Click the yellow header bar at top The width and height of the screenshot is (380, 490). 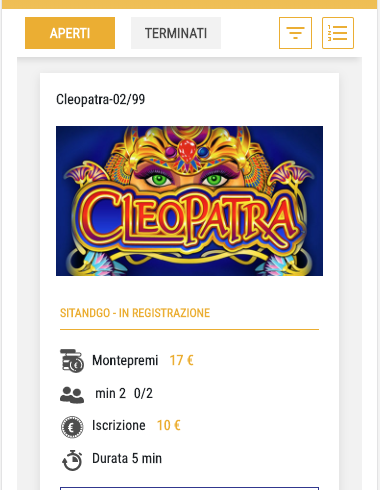189,4
